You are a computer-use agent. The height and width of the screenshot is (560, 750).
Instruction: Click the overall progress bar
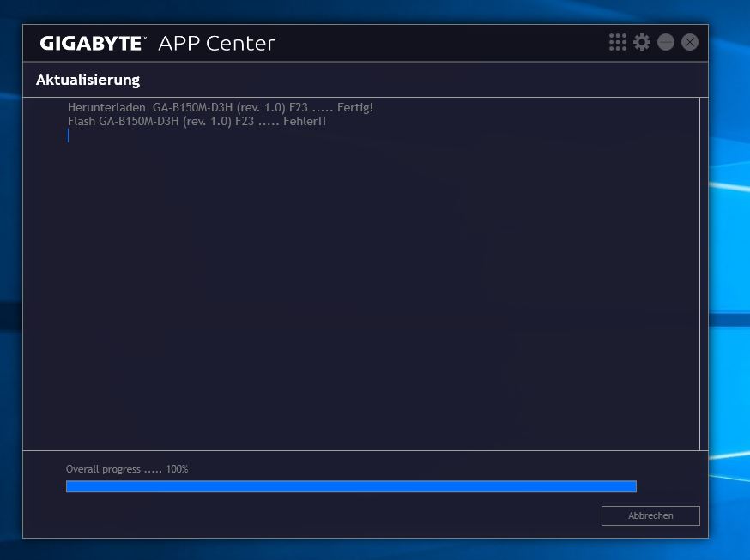point(351,486)
